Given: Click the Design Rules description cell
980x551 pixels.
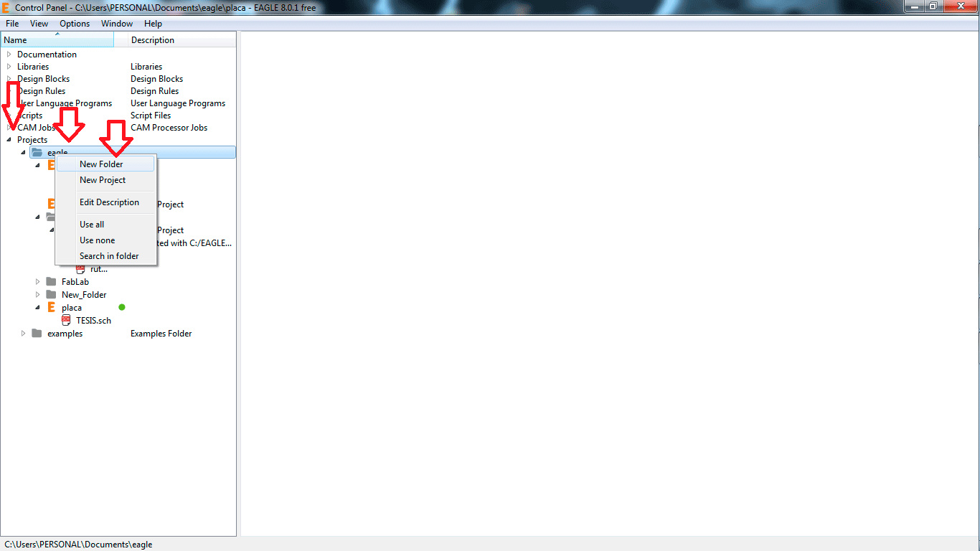Looking at the screenshot, I should pyautogui.click(x=154, y=91).
